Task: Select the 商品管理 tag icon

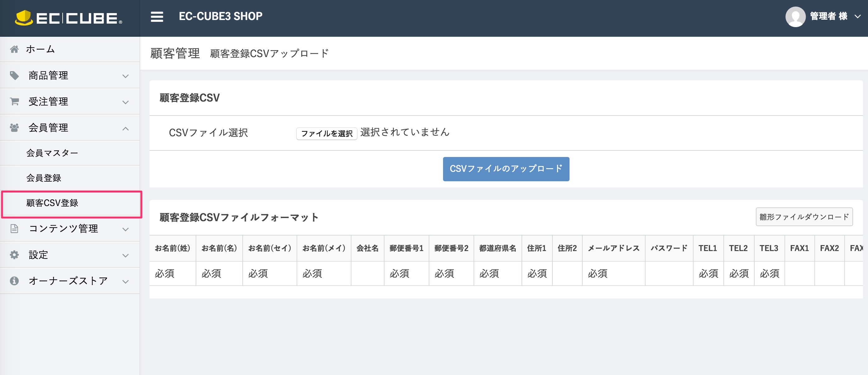Action: click(14, 75)
